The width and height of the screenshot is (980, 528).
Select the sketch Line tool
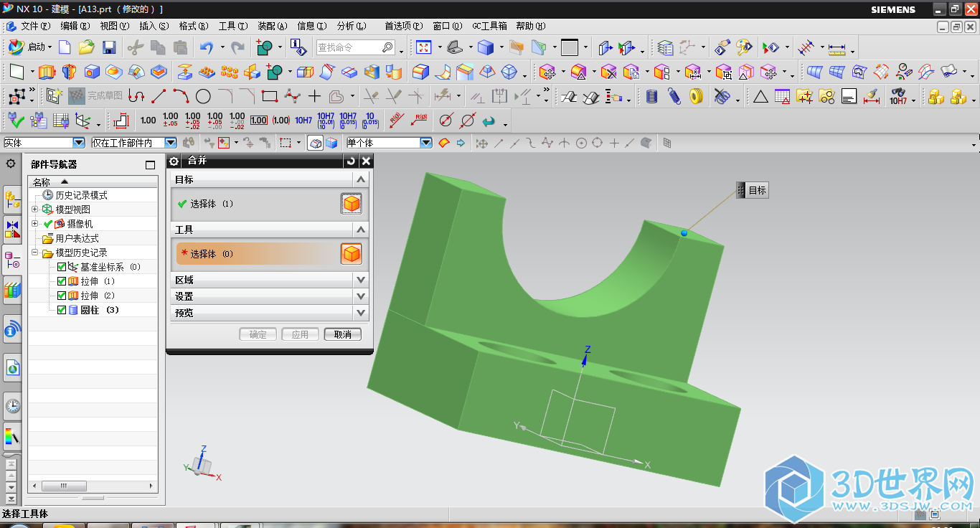pos(159,96)
